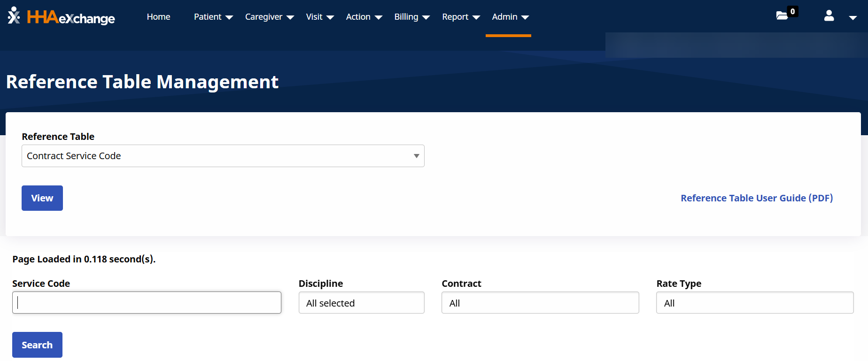Screen dimensions: 868x361
Task: Expand the Report menu
Action: pos(460,17)
